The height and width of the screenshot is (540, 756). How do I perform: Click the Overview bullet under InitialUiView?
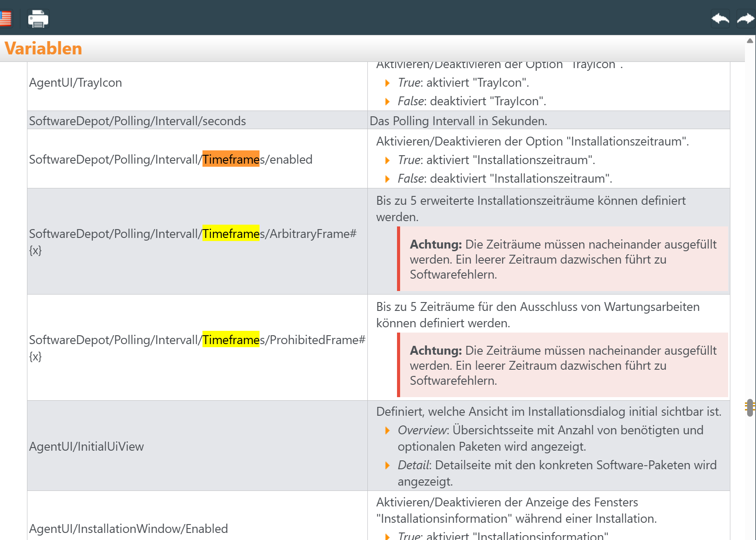click(x=550, y=438)
